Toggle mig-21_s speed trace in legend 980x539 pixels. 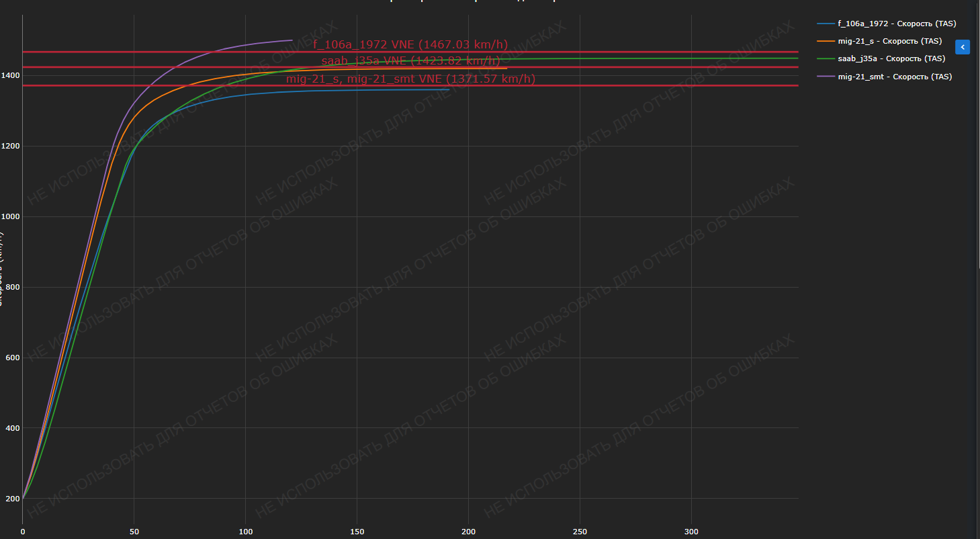pyautogui.click(x=880, y=41)
